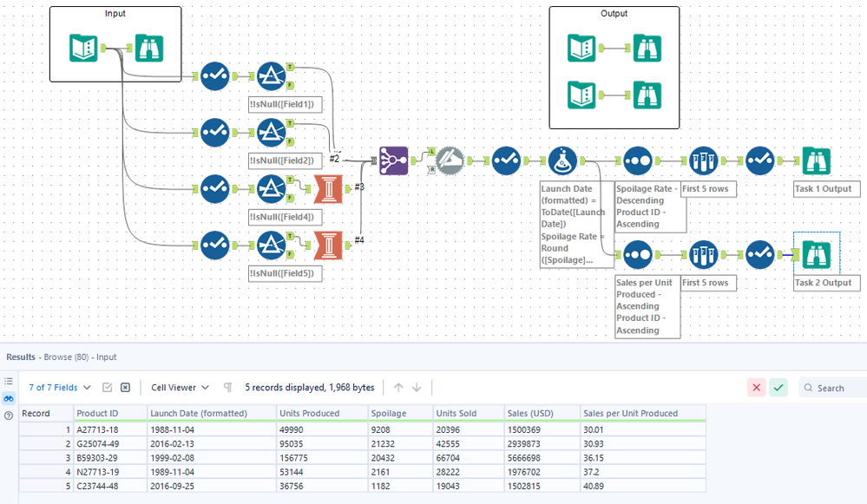The height and width of the screenshot is (504, 867).
Task: Show messages list view in Results sidebar
Action: [9, 382]
